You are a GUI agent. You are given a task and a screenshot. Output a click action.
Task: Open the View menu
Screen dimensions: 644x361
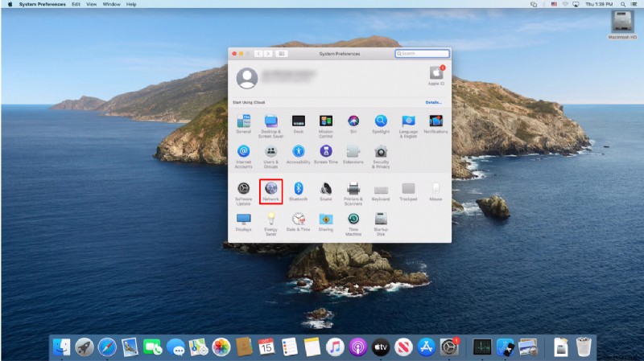tap(91, 4)
